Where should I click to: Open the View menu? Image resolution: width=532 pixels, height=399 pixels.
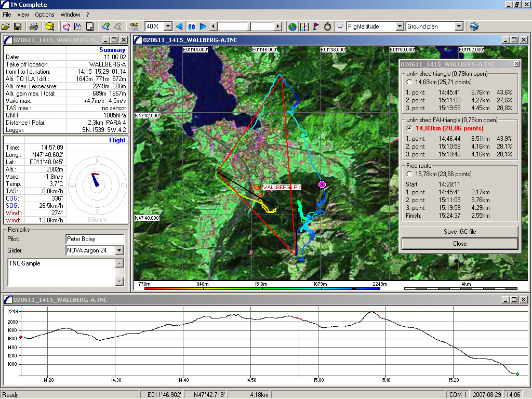(x=23, y=15)
